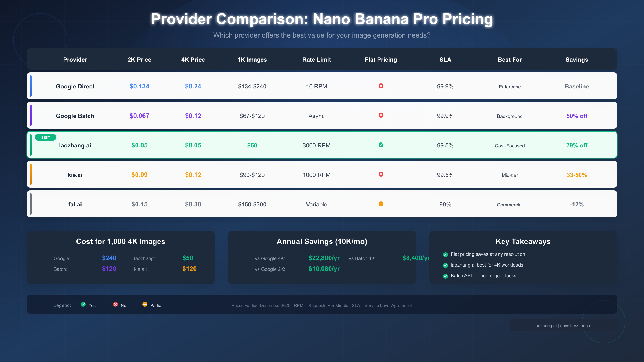
Task: Toggle the checkmark beside 'laozhang.ai best for 4K workloads'
Action: click(x=445, y=265)
